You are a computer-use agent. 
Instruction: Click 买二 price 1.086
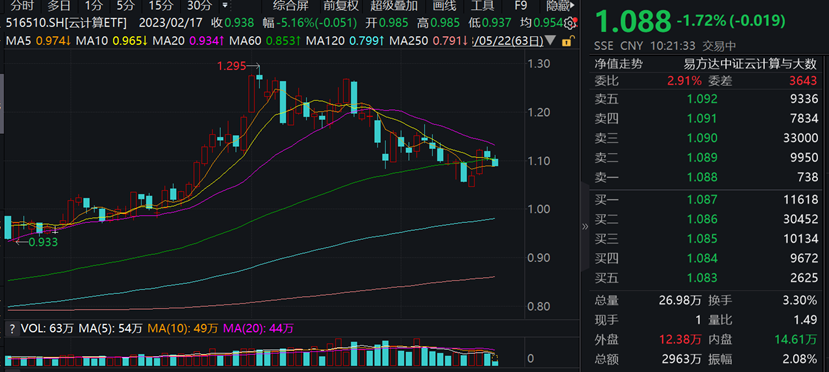coord(702,219)
